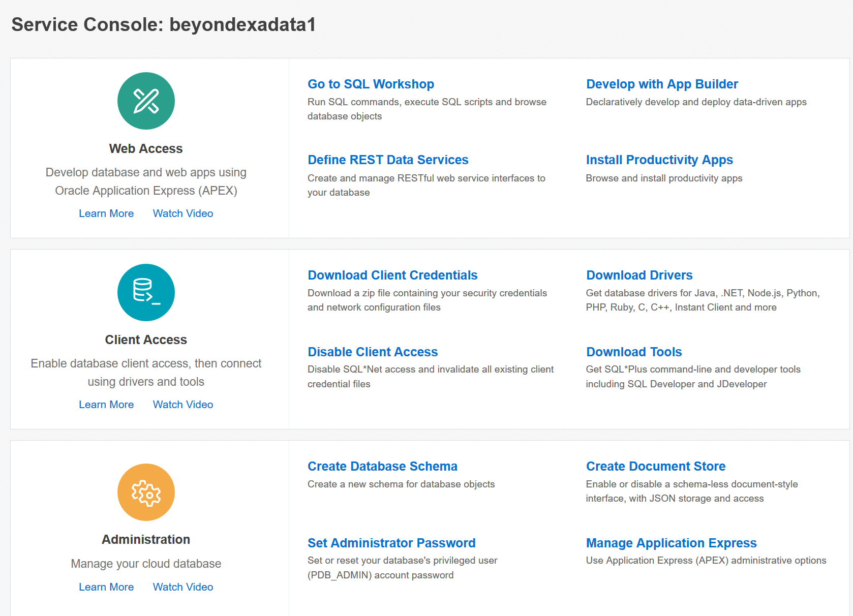Click 'Get SQL*Plus command-line and developer tools' text
Screen dimensions: 853x616
(693, 377)
